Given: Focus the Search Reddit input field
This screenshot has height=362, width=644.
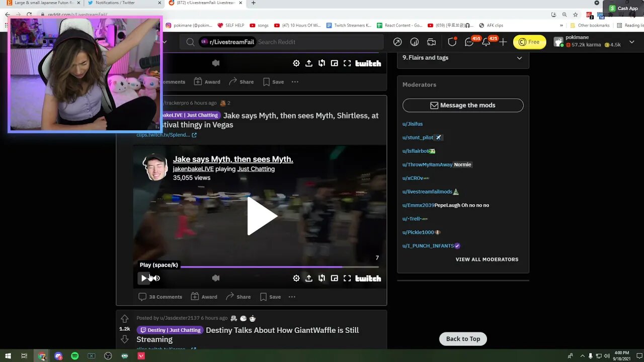Looking at the screenshot, I should (x=319, y=42).
